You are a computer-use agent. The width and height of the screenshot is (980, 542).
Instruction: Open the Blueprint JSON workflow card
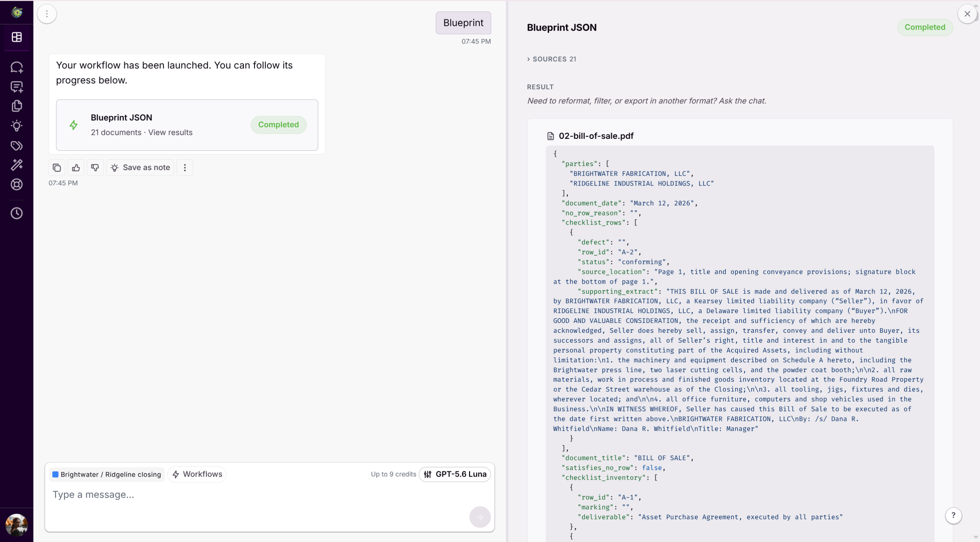tap(187, 125)
